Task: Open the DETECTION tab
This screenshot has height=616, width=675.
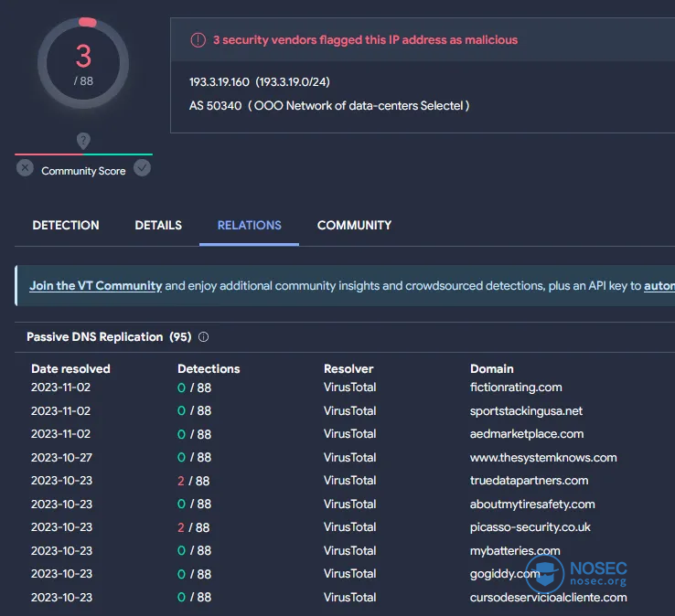Action: [66, 225]
